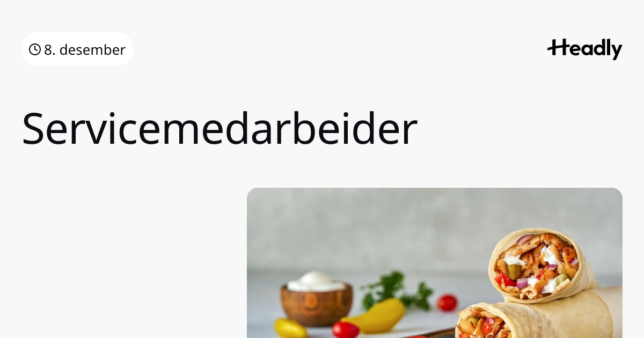This screenshot has width=644, height=338.
Task: Click the cherry tomato at photo bottom
Action: tap(345, 330)
